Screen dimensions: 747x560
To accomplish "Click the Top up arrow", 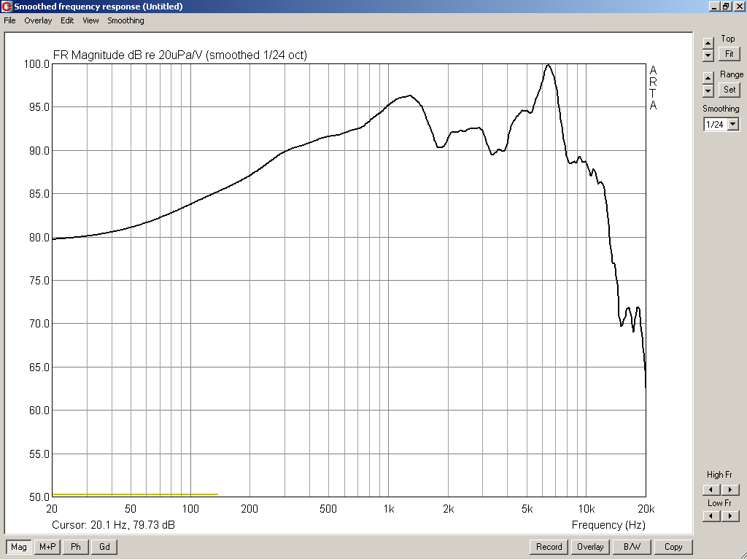I will coord(708,43).
